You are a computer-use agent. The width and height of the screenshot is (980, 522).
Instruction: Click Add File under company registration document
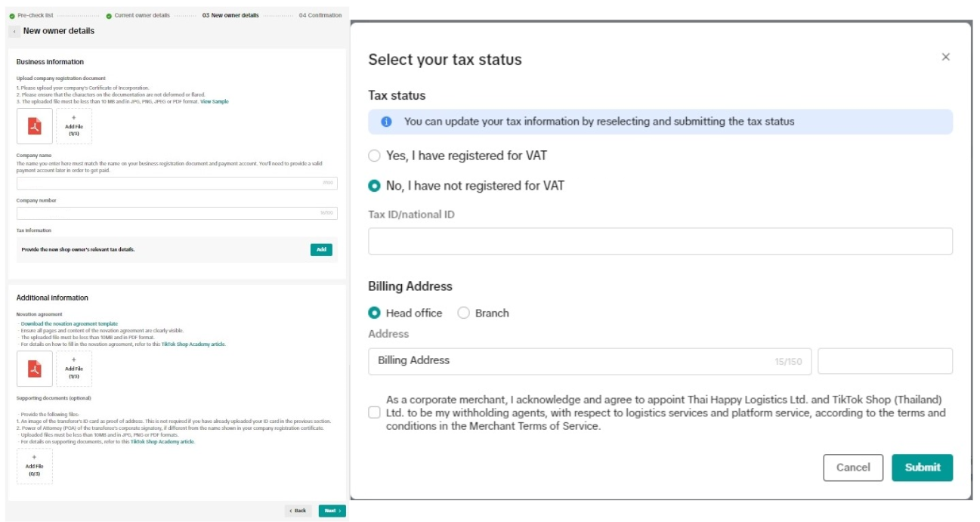pos(74,126)
